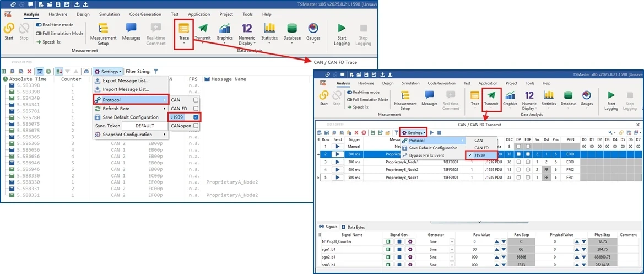Click clock time mode icon in trace toolbar
Image resolution: width=644 pixels, height=274 pixels.
48,72
